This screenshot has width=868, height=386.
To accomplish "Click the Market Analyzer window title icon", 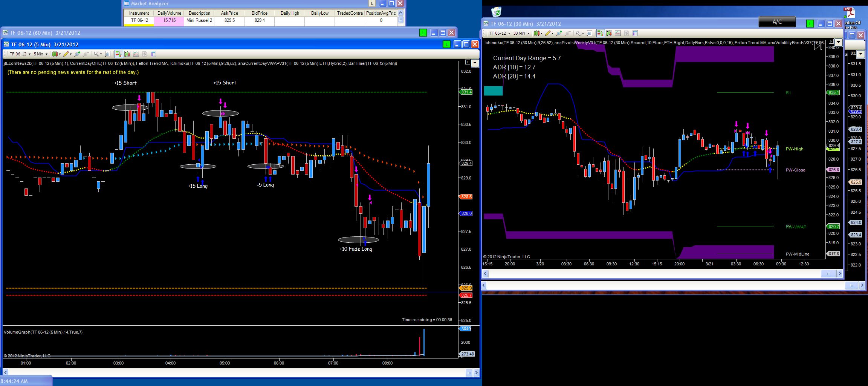I will 127,3.
